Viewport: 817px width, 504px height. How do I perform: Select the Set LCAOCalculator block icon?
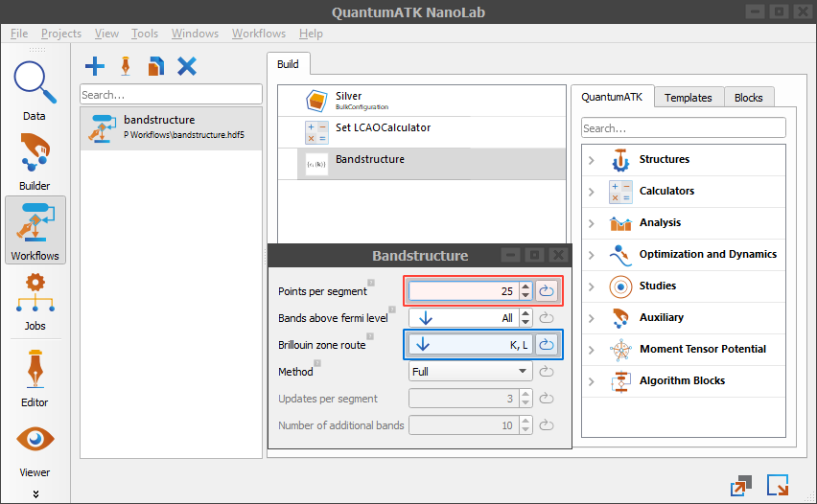(x=316, y=132)
